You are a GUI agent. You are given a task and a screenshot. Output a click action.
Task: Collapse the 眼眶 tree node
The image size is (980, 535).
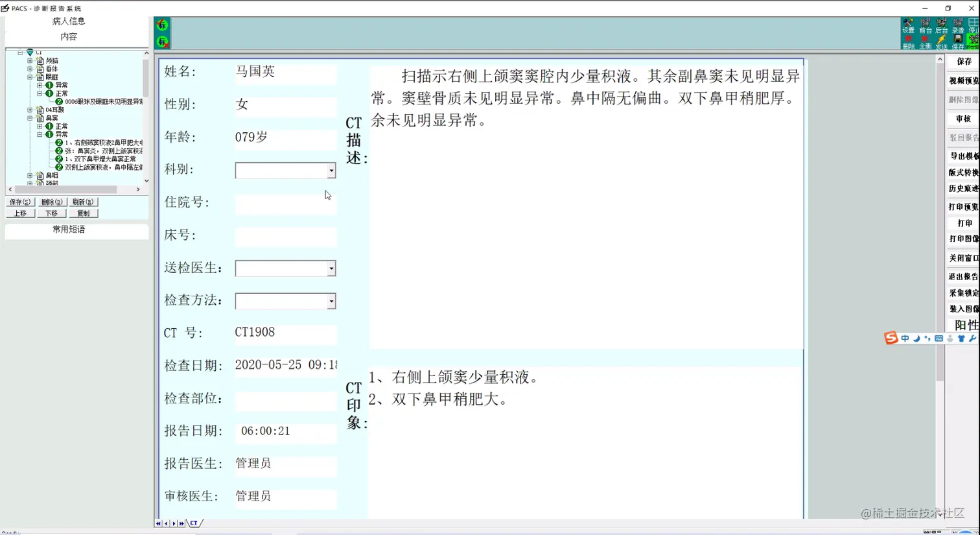(30, 77)
